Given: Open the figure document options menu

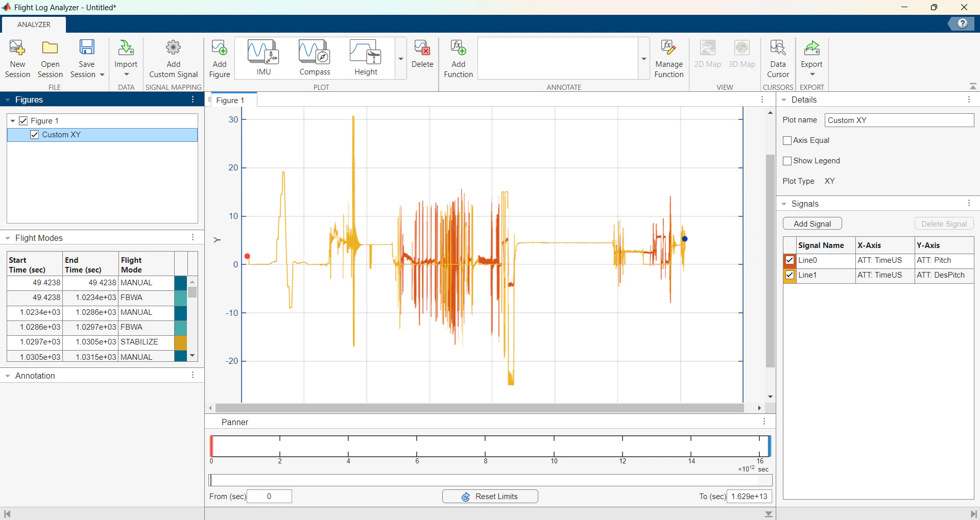Looking at the screenshot, I should pyautogui.click(x=762, y=100).
